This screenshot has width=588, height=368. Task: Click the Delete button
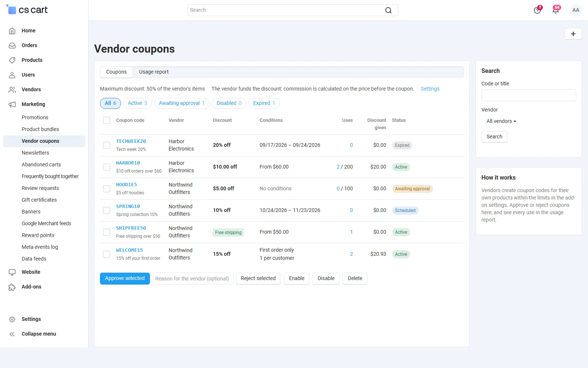(355, 278)
